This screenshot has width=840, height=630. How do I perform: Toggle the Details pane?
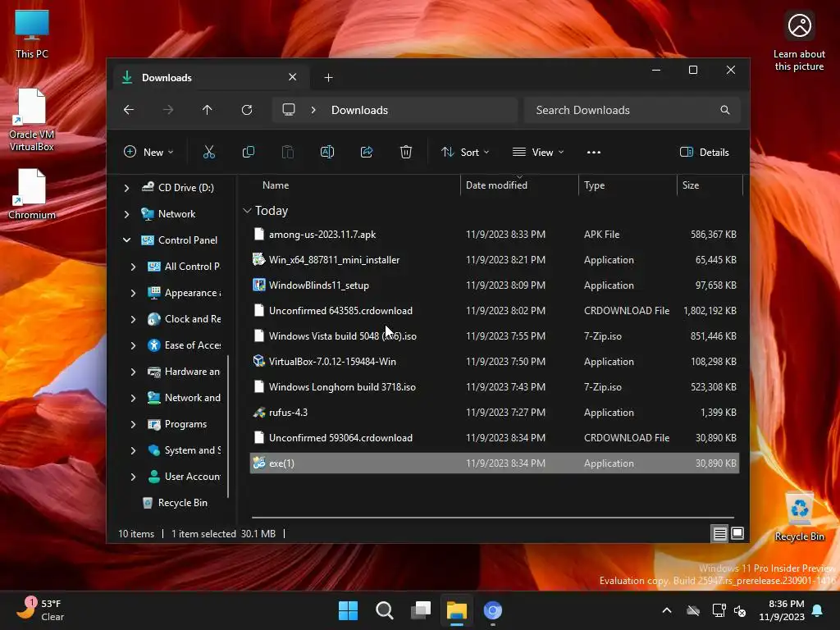[704, 152]
